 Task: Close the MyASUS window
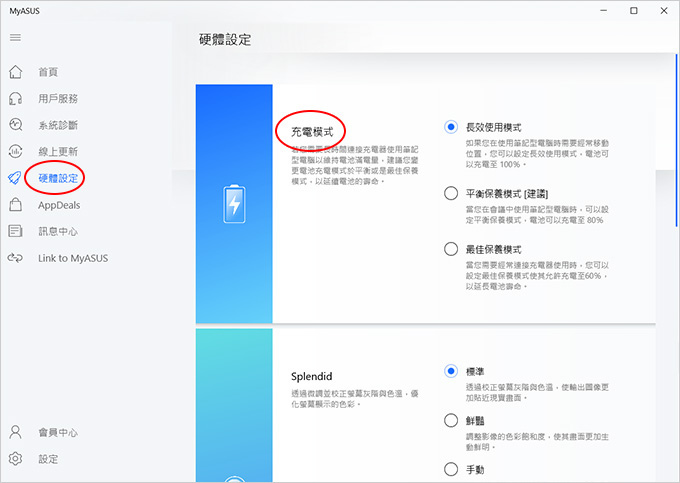point(664,10)
